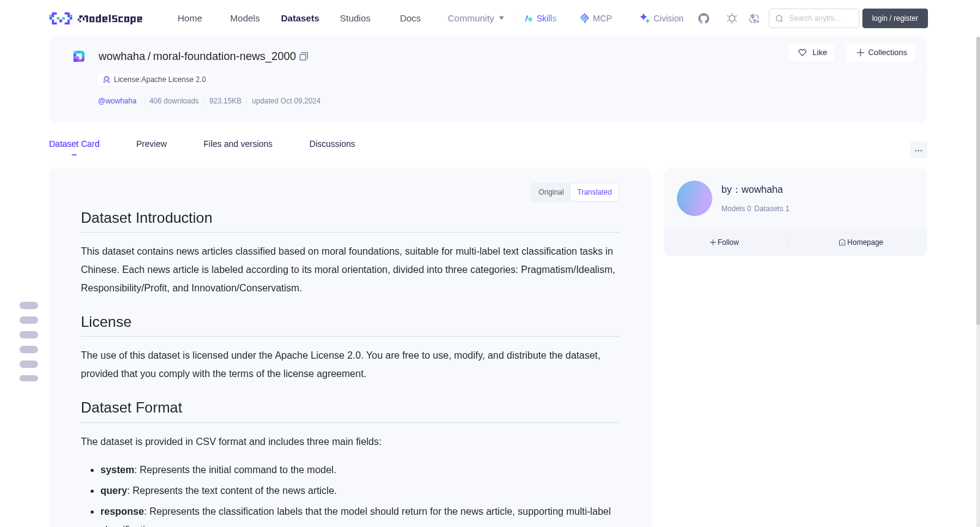Click the login / register button

click(x=895, y=18)
